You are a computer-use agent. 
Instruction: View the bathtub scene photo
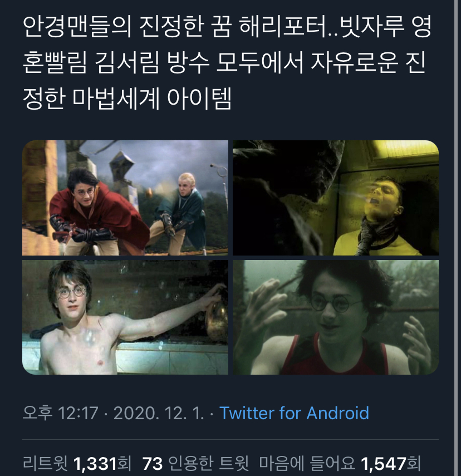(x=125, y=317)
